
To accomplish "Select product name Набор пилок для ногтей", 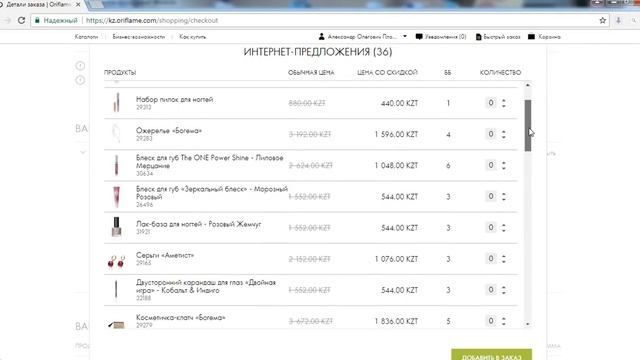I will 175,99.
